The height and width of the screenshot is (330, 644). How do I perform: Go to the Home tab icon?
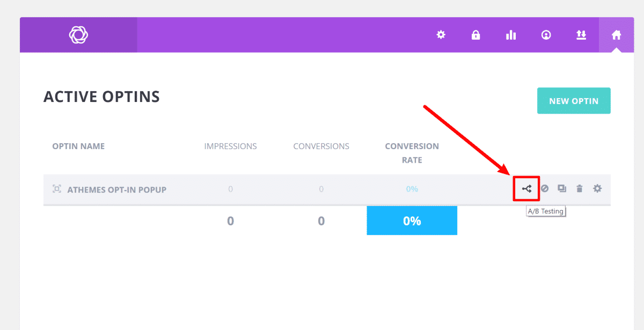pos(616,35)
